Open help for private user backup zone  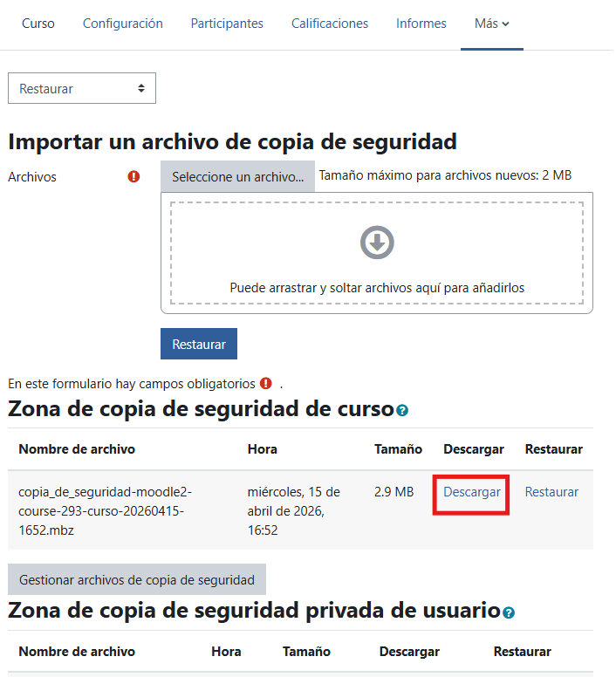pyautogui.click(x=509, y=612)
